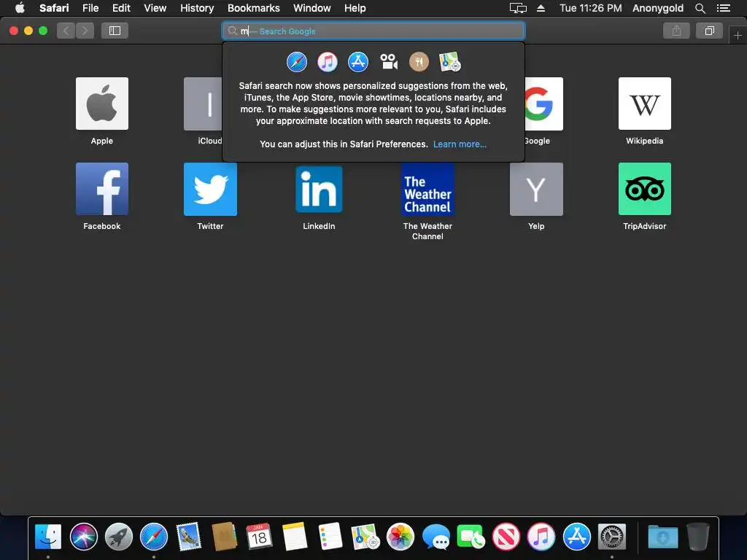Viewport: 747px width, 560px height.
Task: Click the Safari compass icon in the suggestions popup
Action: point(297,62)
